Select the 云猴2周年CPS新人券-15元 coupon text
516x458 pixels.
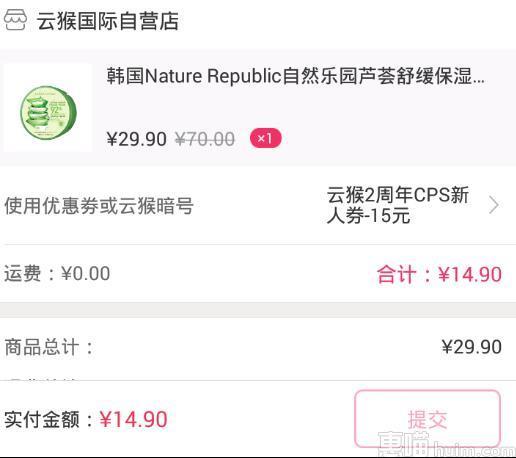(398, 205)
